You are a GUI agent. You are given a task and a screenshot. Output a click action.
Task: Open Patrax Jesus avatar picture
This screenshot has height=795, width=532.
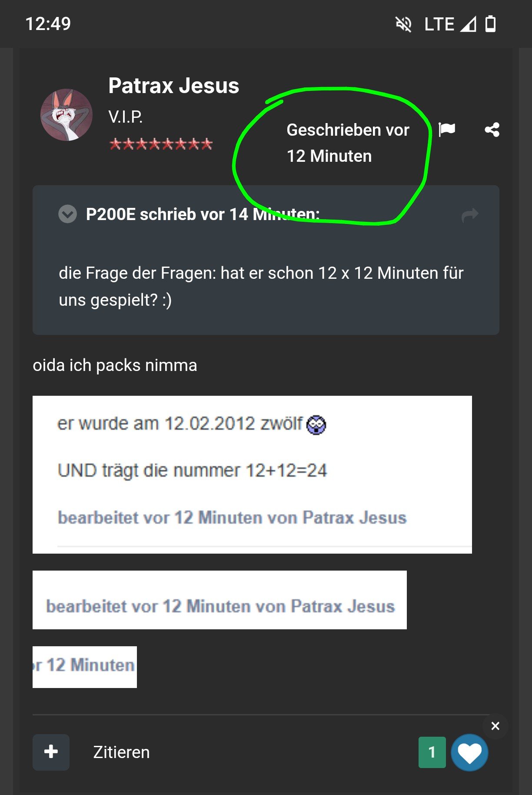click(66, 115)
